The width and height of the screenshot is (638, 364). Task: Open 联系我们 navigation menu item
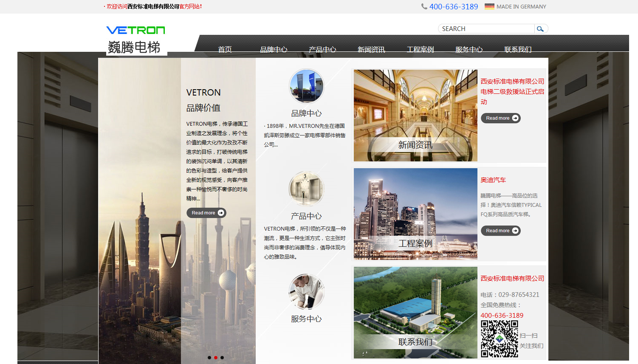tap(518, 49)
